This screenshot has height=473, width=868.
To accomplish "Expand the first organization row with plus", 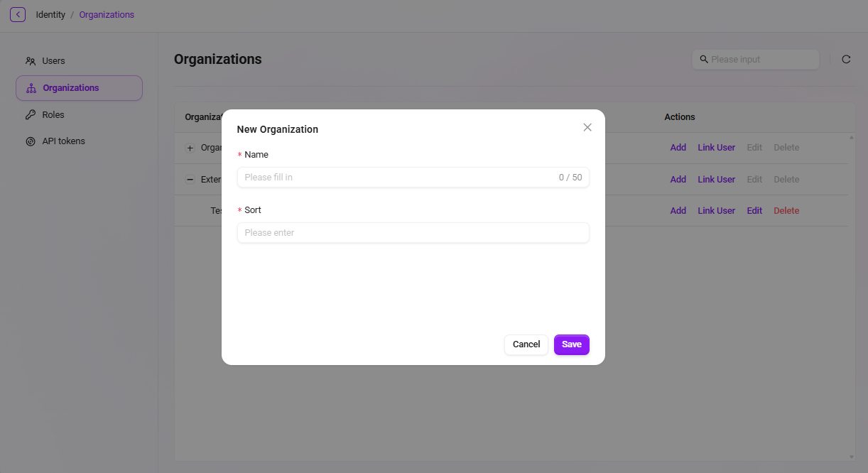I will pyautogui.click(x=190, y=148).
